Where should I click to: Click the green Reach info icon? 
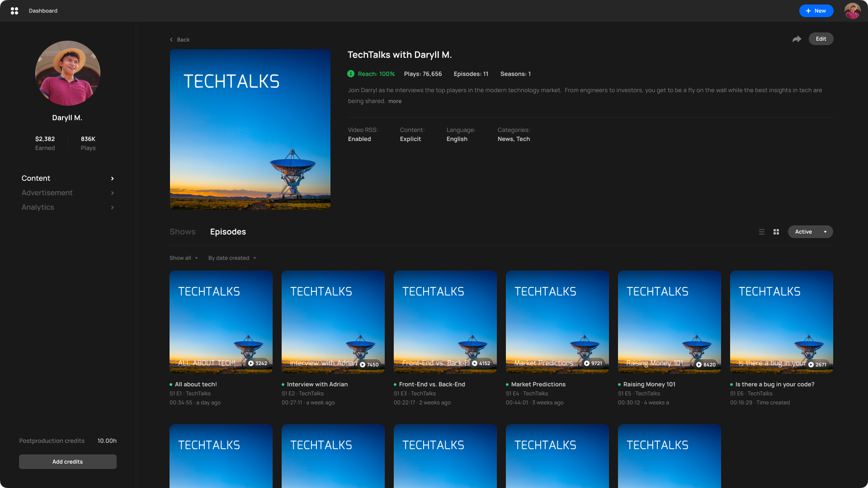click(x=351, y=74)
